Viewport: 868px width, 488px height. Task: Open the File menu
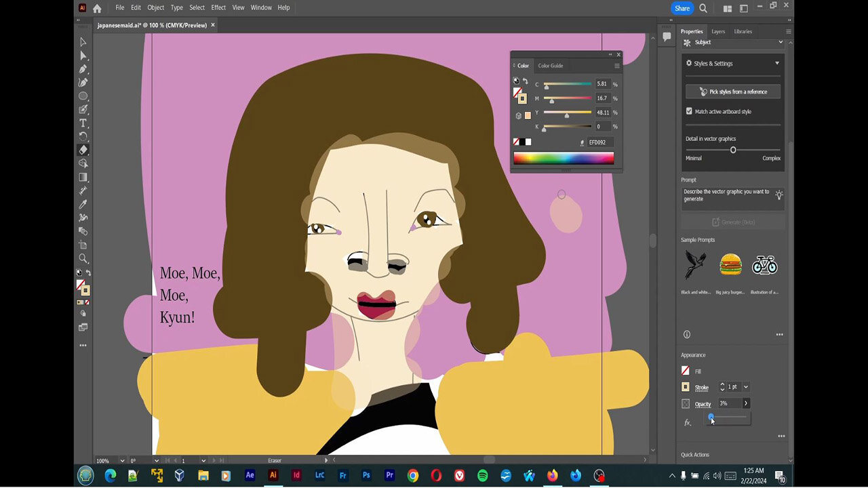(119, 7)
